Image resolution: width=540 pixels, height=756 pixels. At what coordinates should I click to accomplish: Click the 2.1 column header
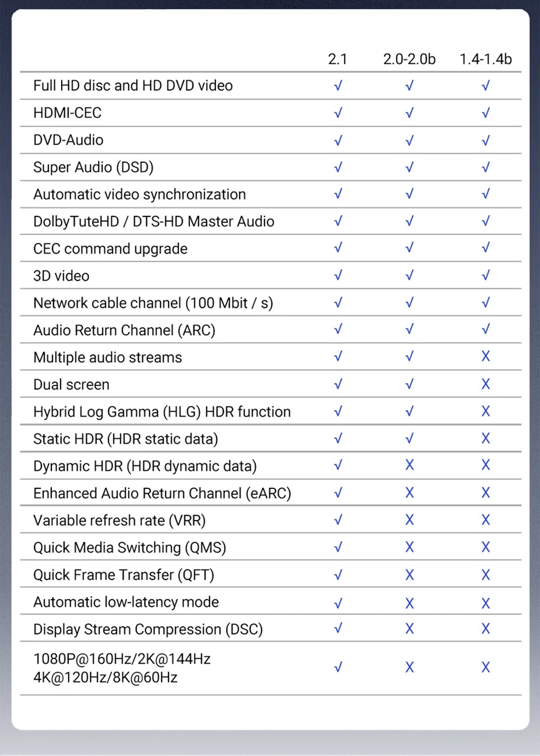[x=337, y=59]
